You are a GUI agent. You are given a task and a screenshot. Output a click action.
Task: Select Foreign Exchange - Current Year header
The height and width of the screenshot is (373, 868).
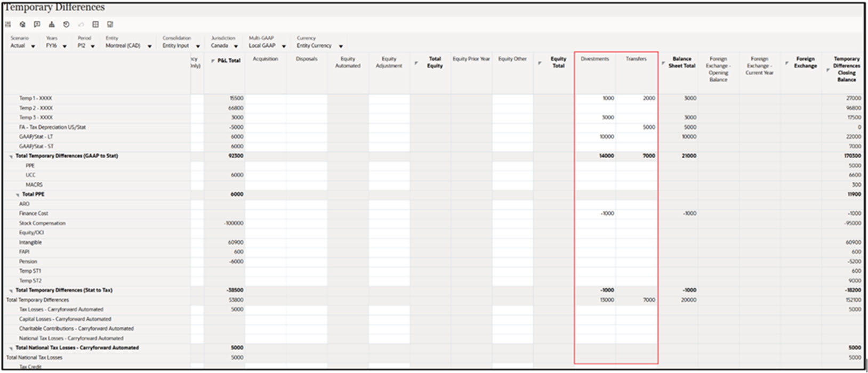pyautogui.click(x=759, y=66)
